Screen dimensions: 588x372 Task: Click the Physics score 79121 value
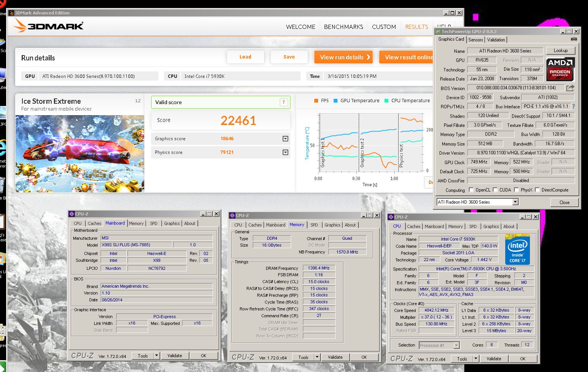coord(227,152)
